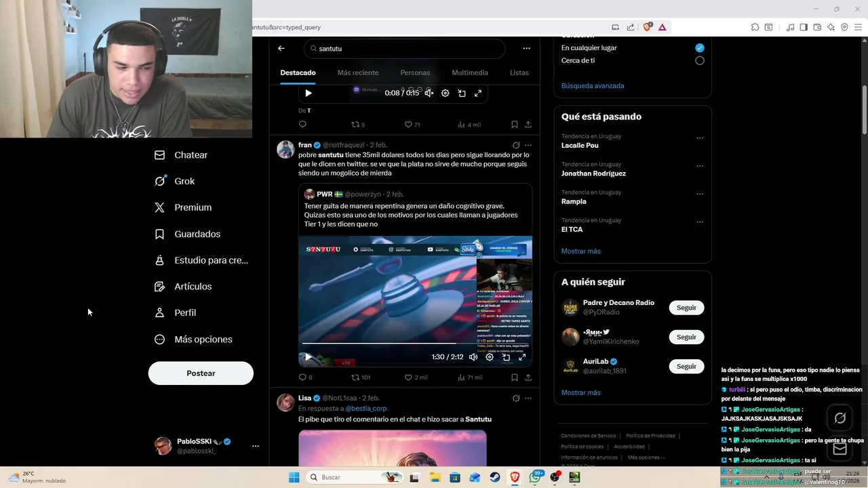Open Búsqueda avanzada link
Screen dimensions: 868x488
[x=593, y=86]
